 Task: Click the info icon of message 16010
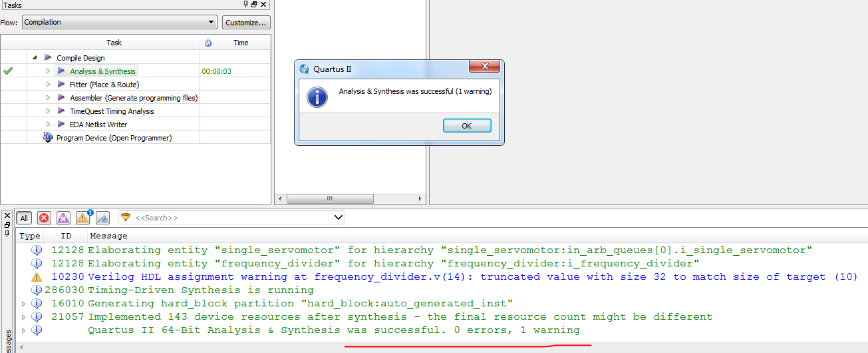point(37,303)
